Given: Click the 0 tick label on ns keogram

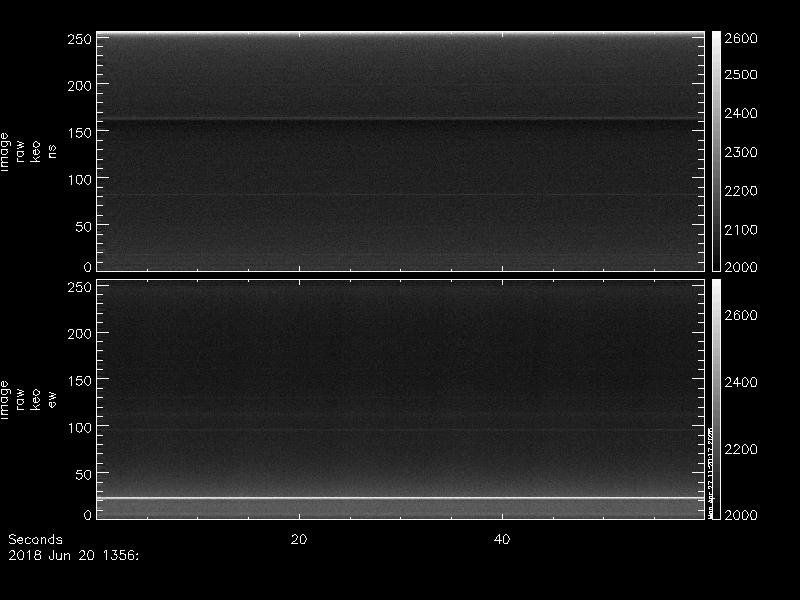Looking at the screenshot, I should (87, 267).
